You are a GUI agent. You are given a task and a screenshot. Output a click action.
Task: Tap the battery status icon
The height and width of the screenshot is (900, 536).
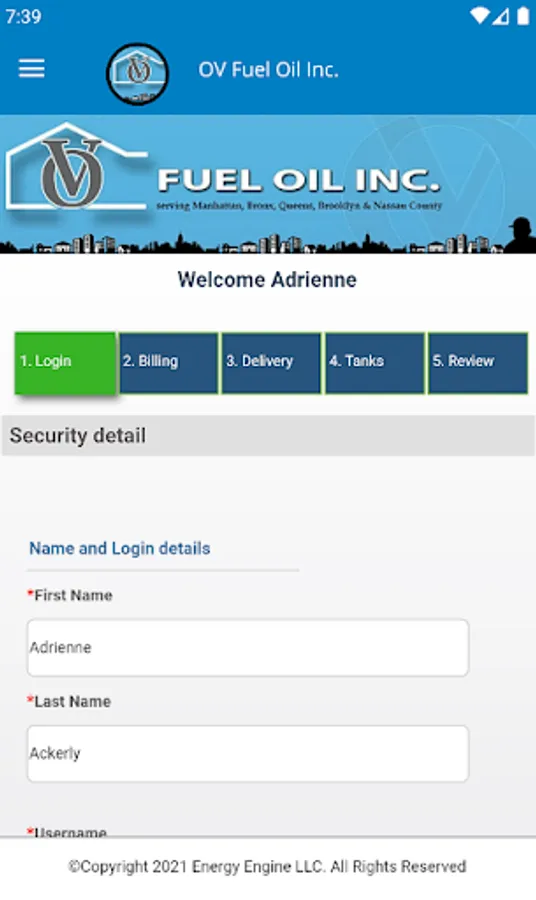tap(523, 16)
